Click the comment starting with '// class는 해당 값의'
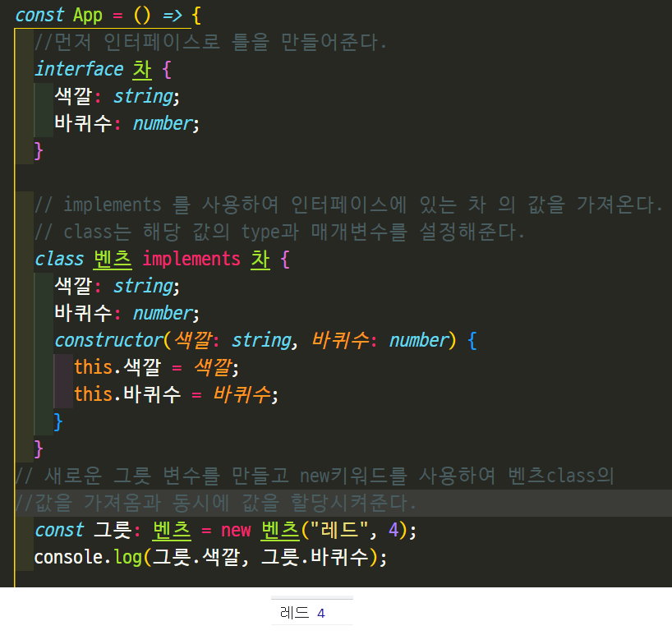 click(x=279, y=232)
